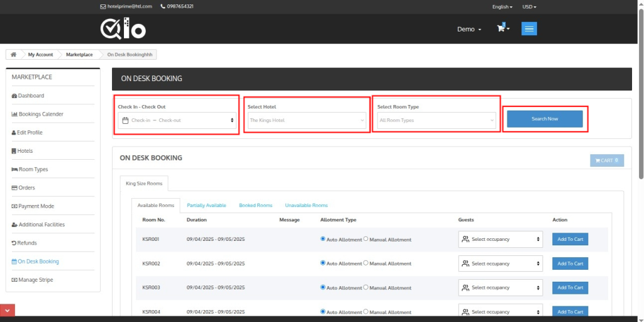The height and width of the screenshot is (322, 644).
Task: Open Select occupancy for room KSR001
Action: point(501,239)
